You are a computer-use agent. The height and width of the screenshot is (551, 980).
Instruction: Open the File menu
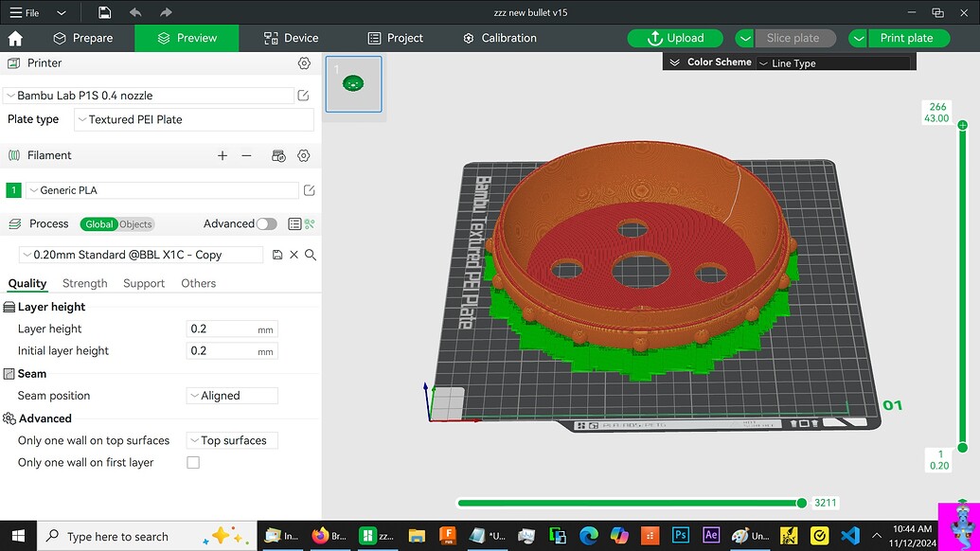tap(25, 12)
